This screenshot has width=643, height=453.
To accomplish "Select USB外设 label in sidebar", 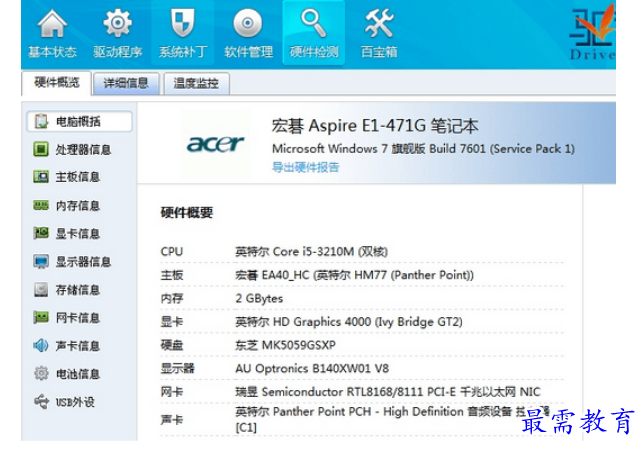I will 75,402.
